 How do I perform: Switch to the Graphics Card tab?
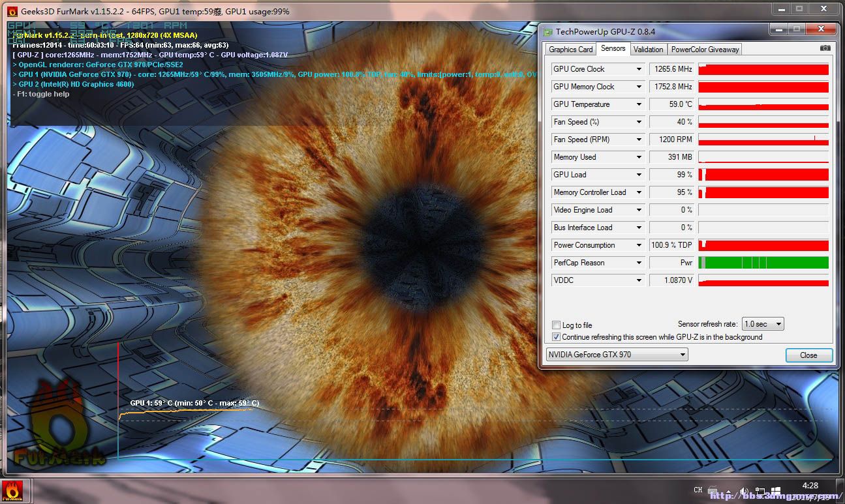click(x=571, y=50)
